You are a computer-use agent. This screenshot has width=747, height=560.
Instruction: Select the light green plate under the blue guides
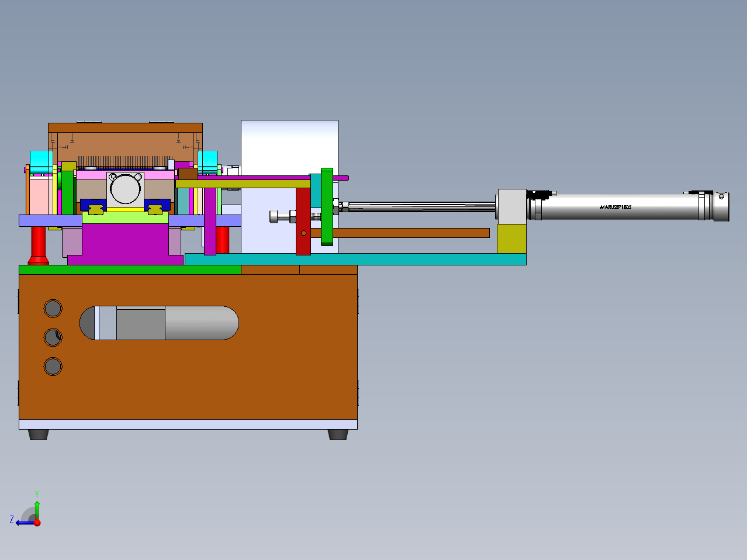click(x=125, y=217)
